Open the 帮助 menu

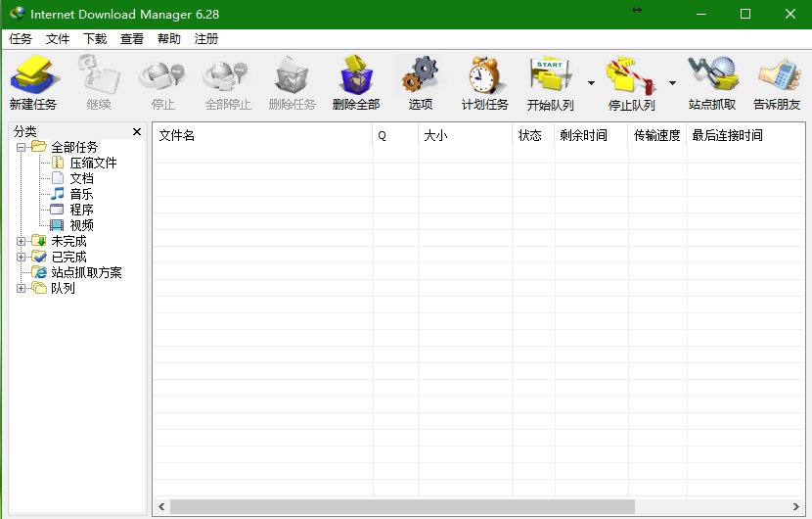[x=169, y=39]
